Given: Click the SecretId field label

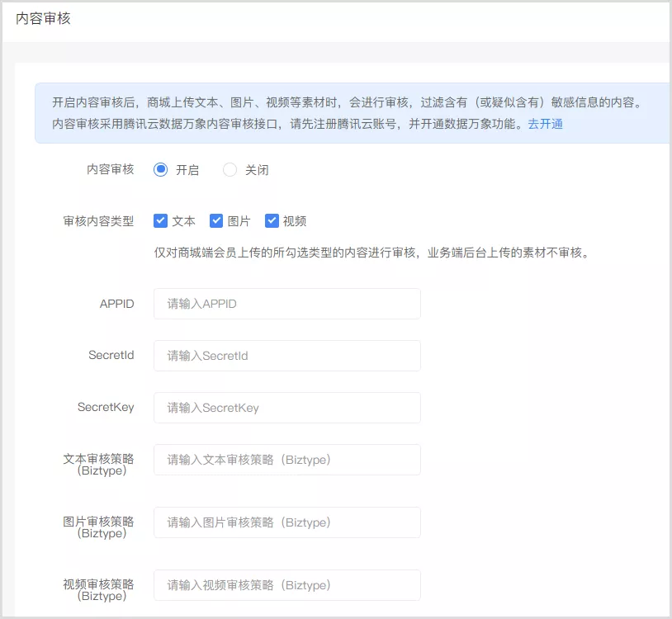Looking at the screenshot, I should 111,355.
